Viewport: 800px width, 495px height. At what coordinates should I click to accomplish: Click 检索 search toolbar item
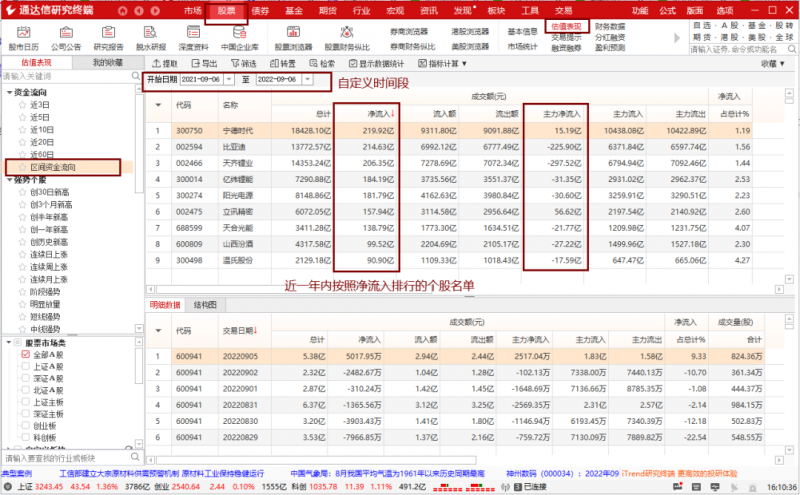pos(322,64)
